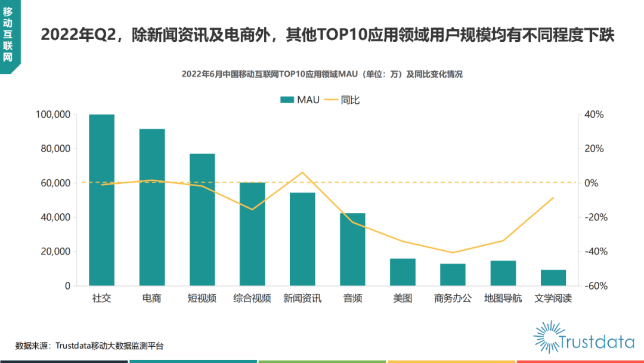Click the slide headline starting with 2022年Q2
Screen dimensions: 644x363
327,35
